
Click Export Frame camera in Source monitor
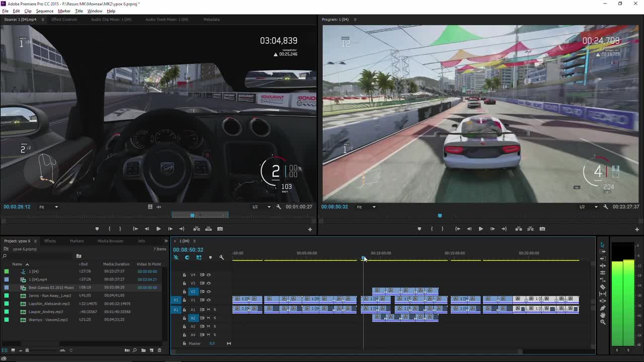(220, 229)
